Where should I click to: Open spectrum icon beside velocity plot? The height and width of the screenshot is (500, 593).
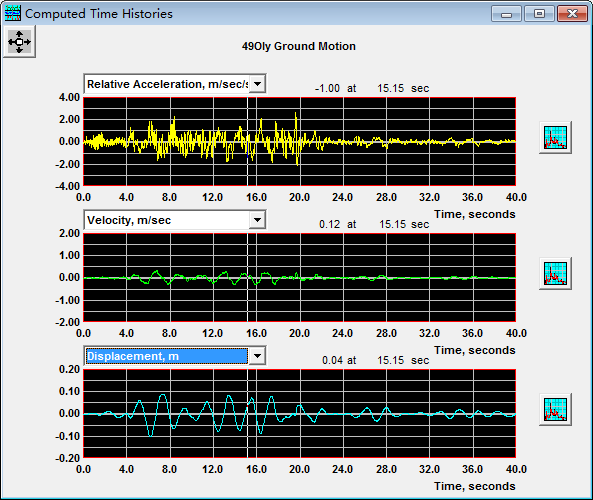click(x=555, y=273)
